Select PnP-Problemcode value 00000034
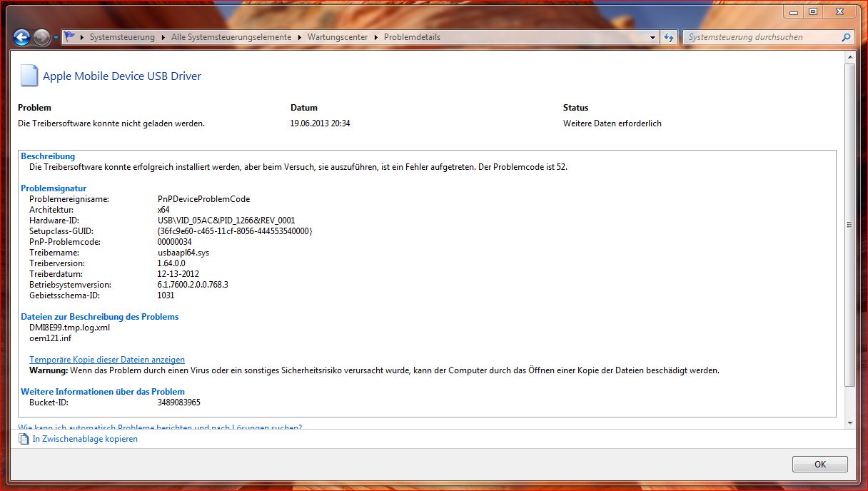The height and width of the screenshot is (491, 868). 174,242
